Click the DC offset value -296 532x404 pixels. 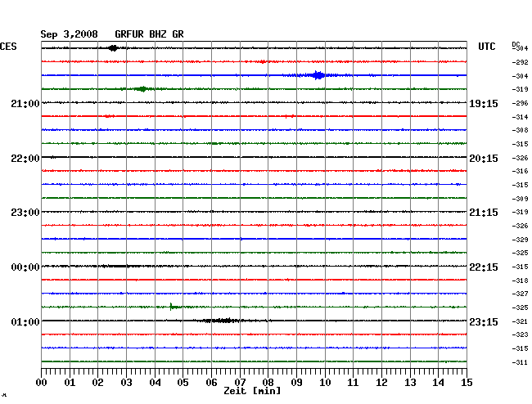(520, 103)
